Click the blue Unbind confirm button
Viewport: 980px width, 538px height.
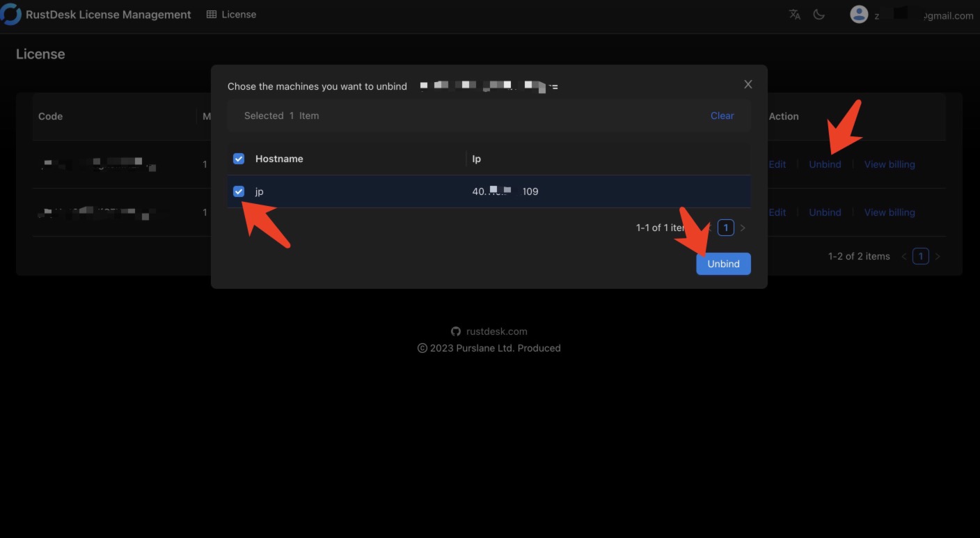pos(723,264)
